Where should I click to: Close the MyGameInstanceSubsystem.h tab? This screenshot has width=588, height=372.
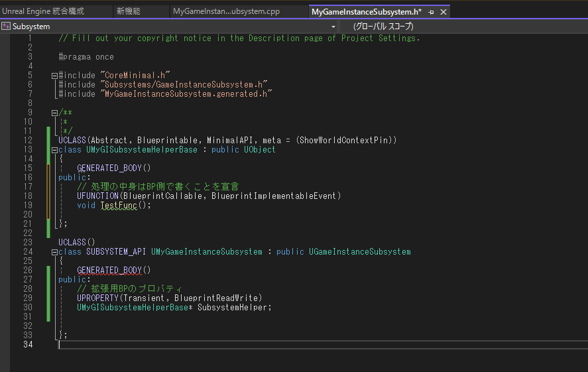(x=443, y=12)
